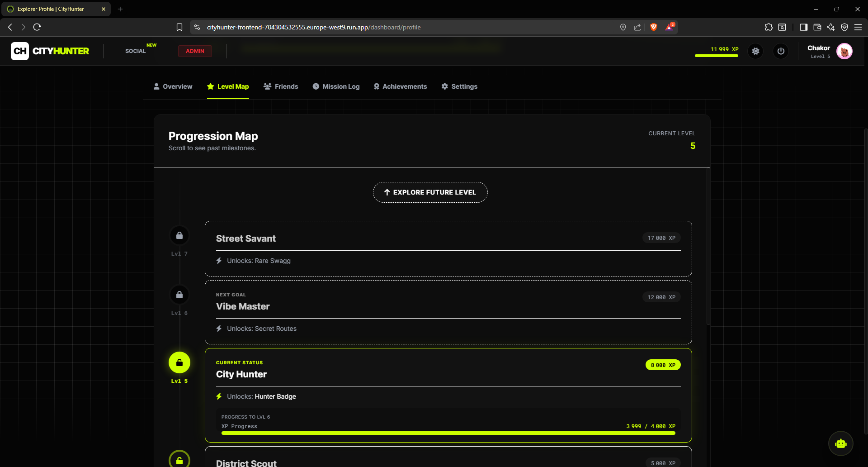Image resolution: width=868 pixels, height=467 pixels.
Task: Share this page link
Action: pos(637,27)
